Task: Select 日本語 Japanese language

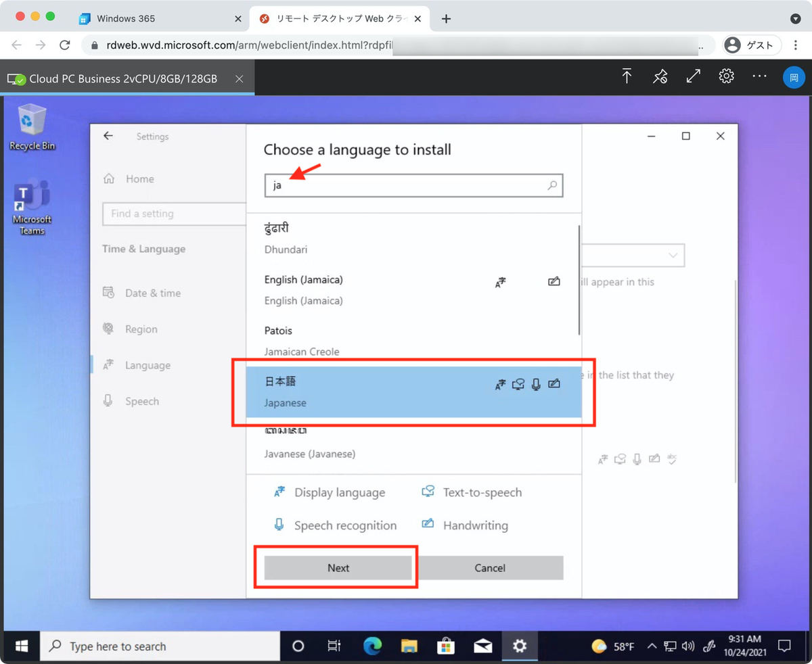Action: [x=413, y=392]
